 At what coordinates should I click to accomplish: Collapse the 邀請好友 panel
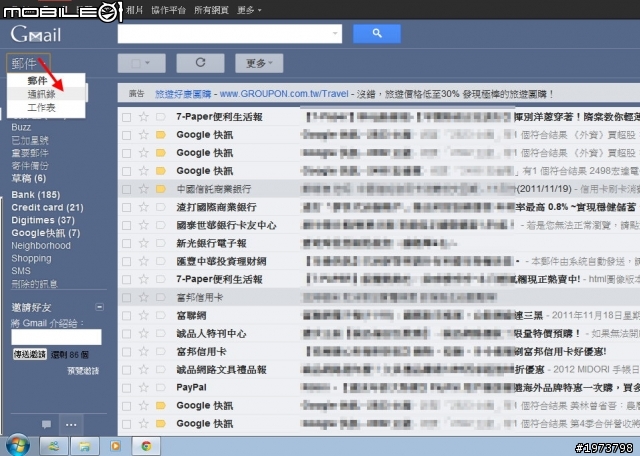[x=99, y=307]
